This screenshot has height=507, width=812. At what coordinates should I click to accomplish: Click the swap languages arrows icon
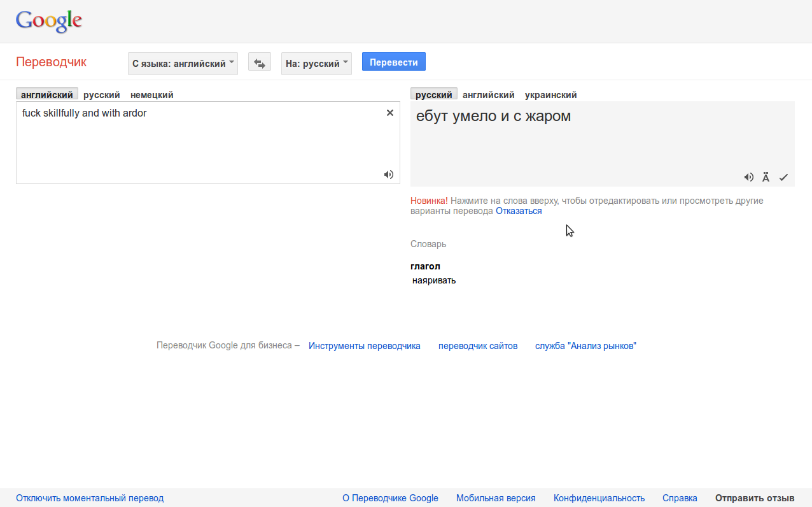coord(259,63)
